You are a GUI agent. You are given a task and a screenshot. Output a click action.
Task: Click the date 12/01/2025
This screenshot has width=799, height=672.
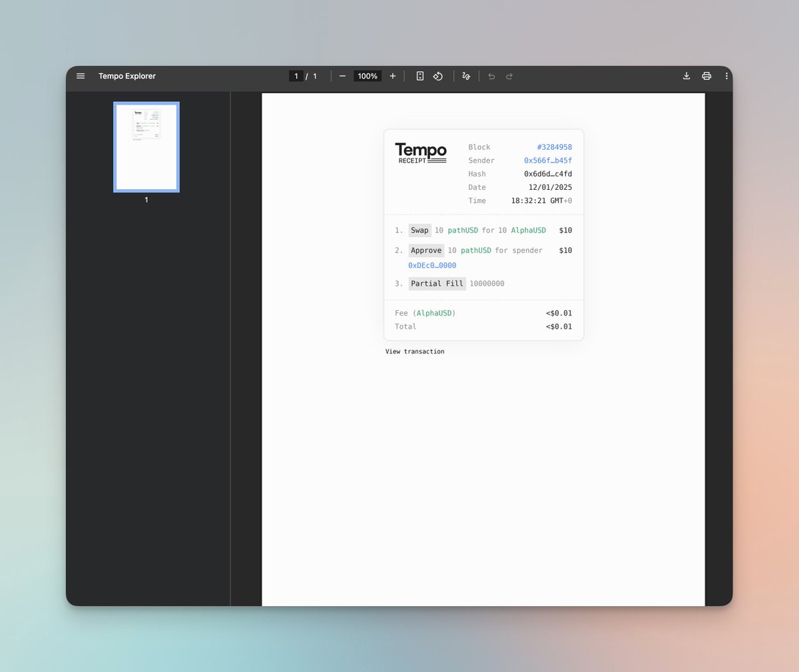click(x=551, y=187)
